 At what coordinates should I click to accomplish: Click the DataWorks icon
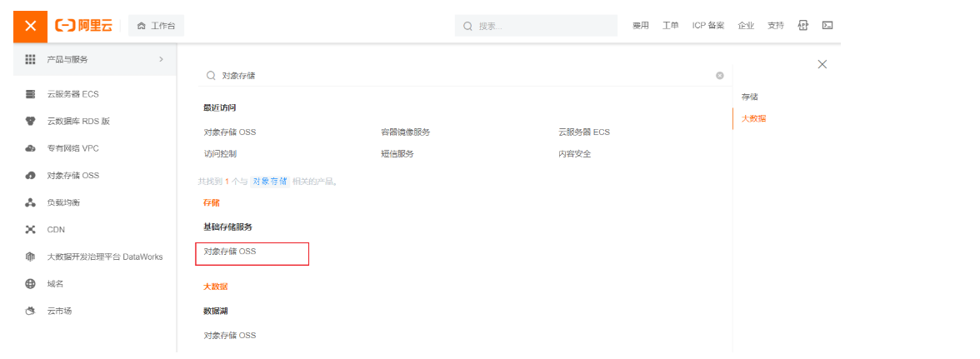[30, 257]
